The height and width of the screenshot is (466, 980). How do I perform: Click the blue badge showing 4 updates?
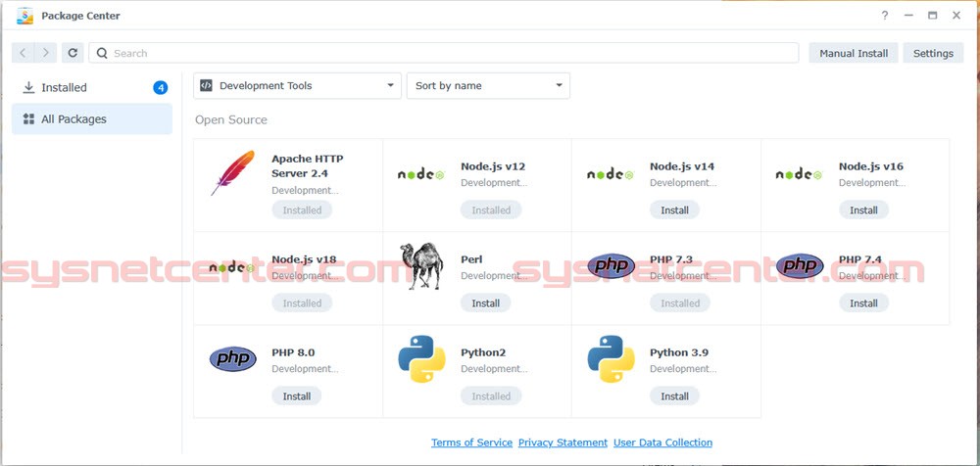161,88
